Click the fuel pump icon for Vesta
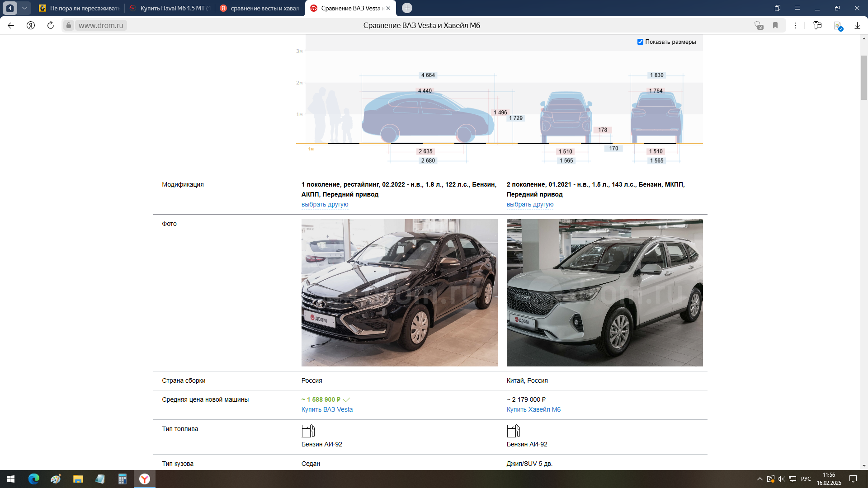This screenshot has width=868, height=488. point(308,431)
